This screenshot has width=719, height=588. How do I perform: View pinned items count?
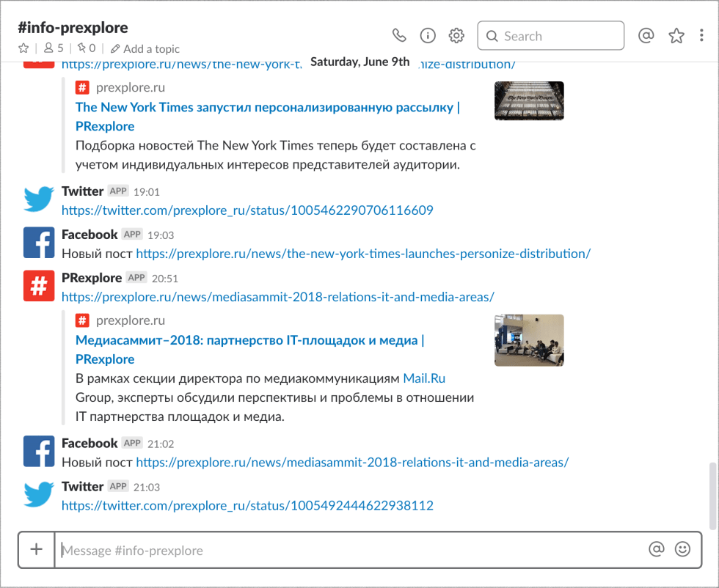[87, 48]
